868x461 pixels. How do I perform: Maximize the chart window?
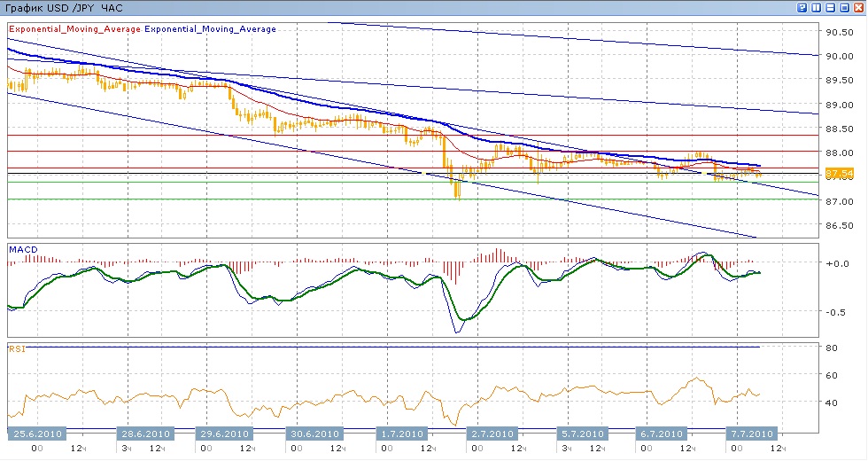point(845,7)
